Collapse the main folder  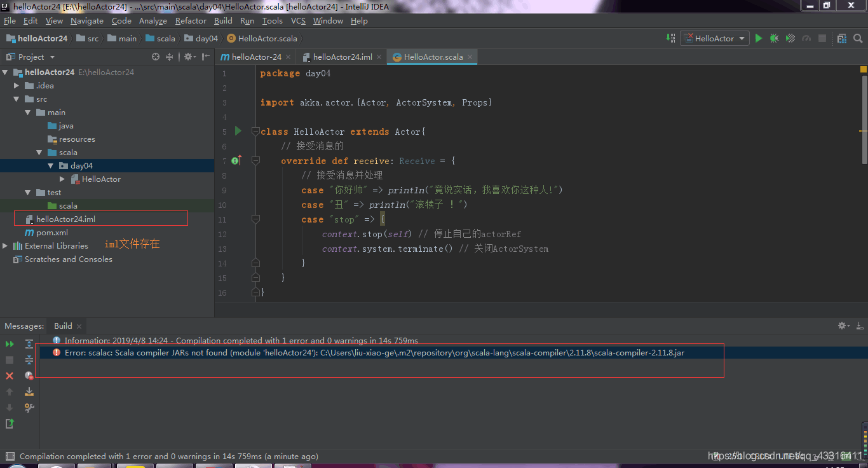[x=29, y=112]
